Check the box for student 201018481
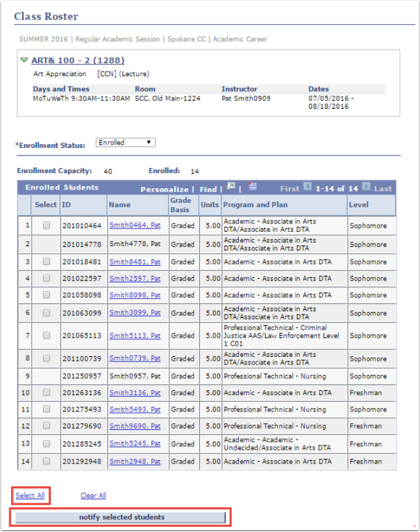This screenshot has width=420, height=532. pyautogui.click(x=46, y=262)
